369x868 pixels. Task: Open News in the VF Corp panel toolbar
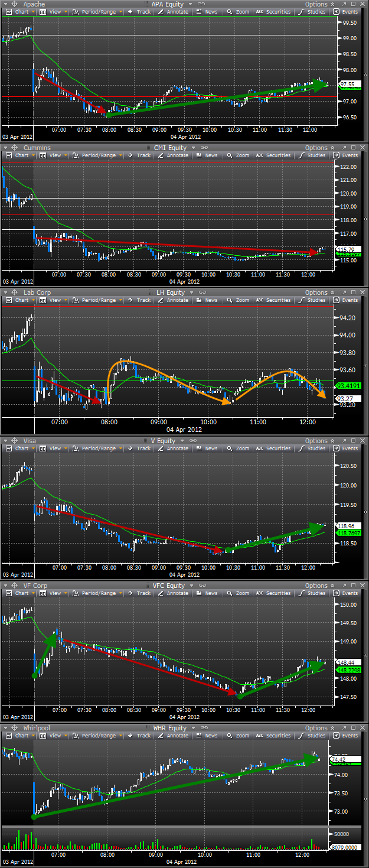(x=206, y=593)
